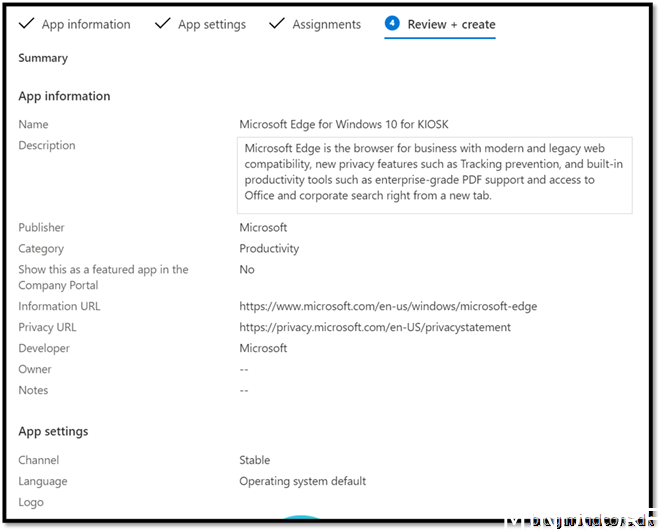Click the partially visible Edge logo thumbnail
The image size is (661, 531).
pos(298,517)
